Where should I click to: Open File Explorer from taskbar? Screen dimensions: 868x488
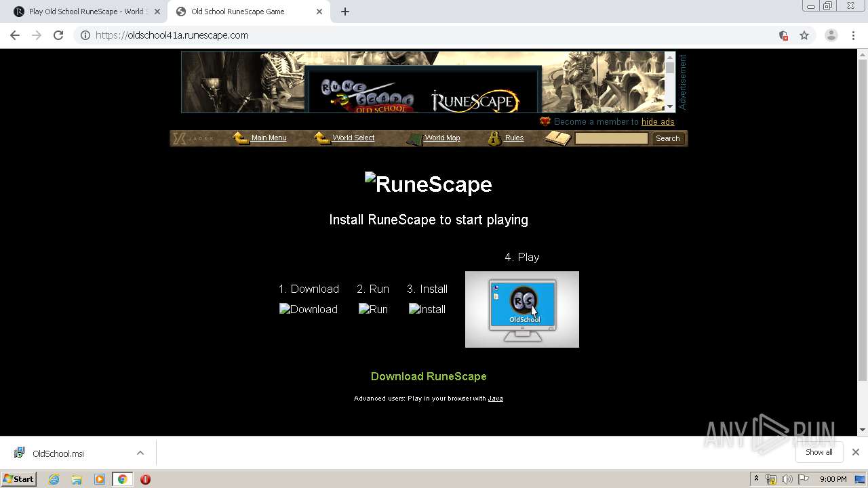(x=77, y=479)
